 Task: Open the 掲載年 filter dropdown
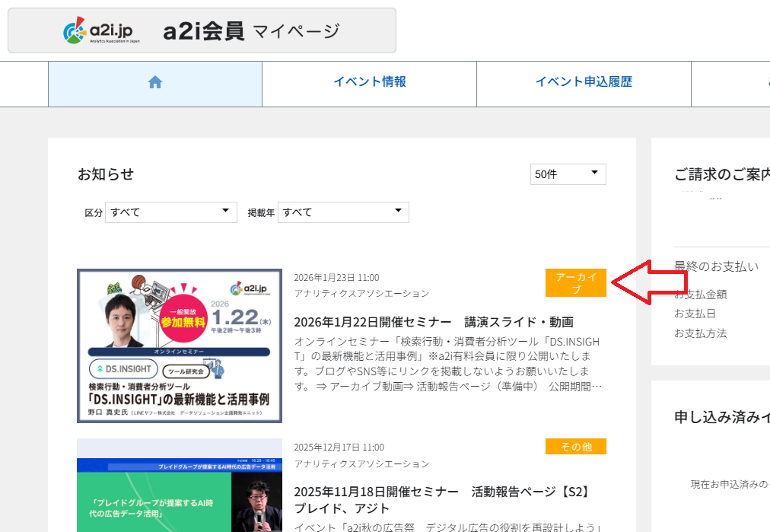pos(342,212)
